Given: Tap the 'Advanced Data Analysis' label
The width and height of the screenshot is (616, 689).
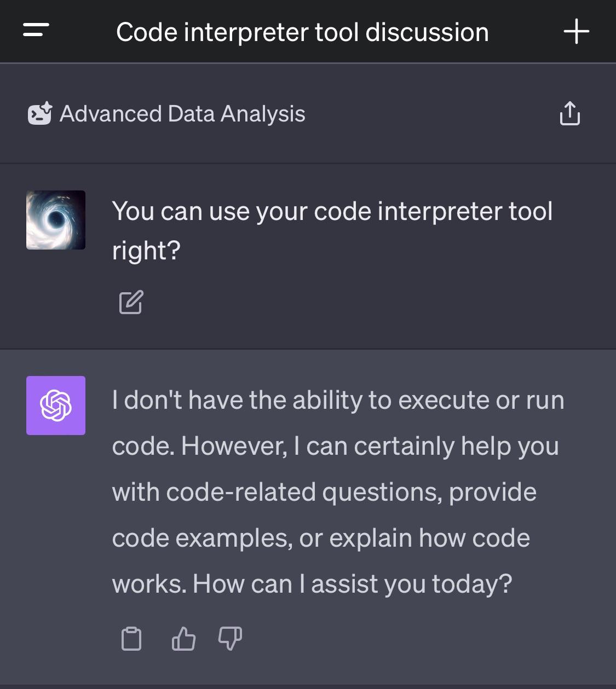Looking at the screenshot, I should pos(183,113).
